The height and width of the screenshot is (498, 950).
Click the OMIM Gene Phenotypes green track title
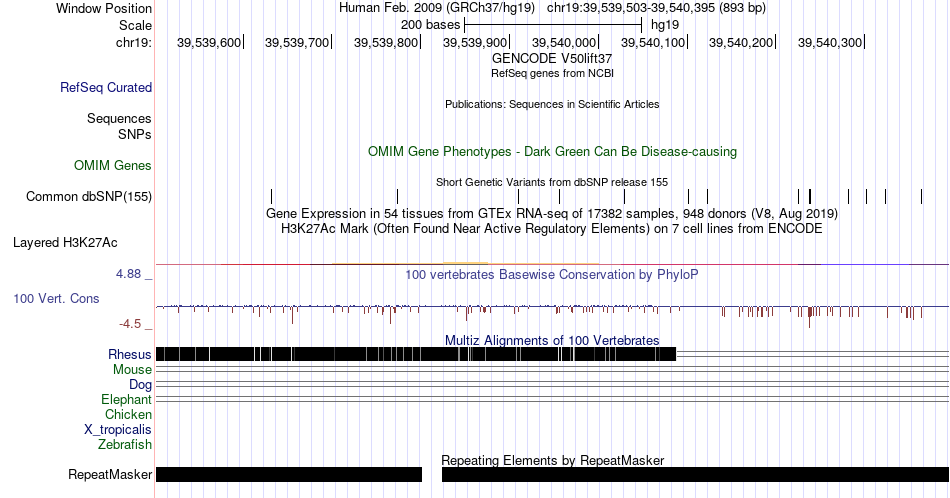point(552,151)
